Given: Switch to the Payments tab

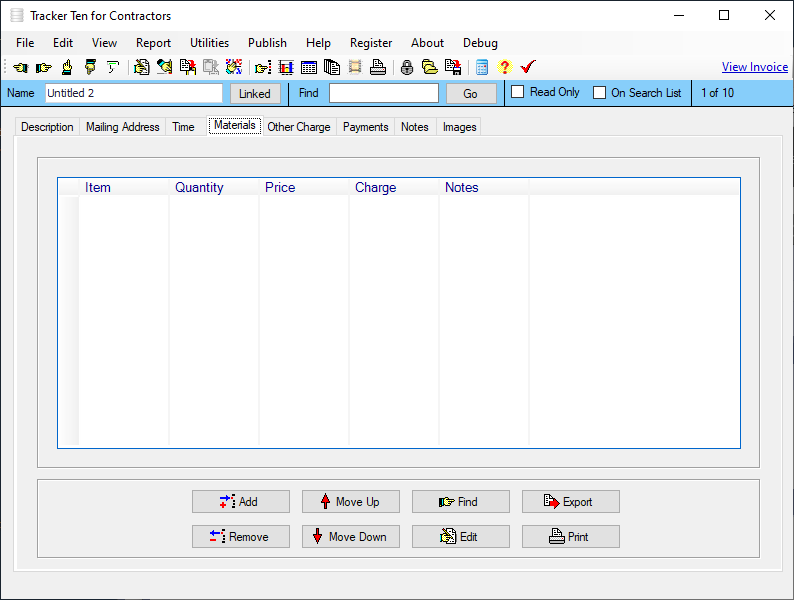Looking at the screenshot, I should tap(366, 127).
